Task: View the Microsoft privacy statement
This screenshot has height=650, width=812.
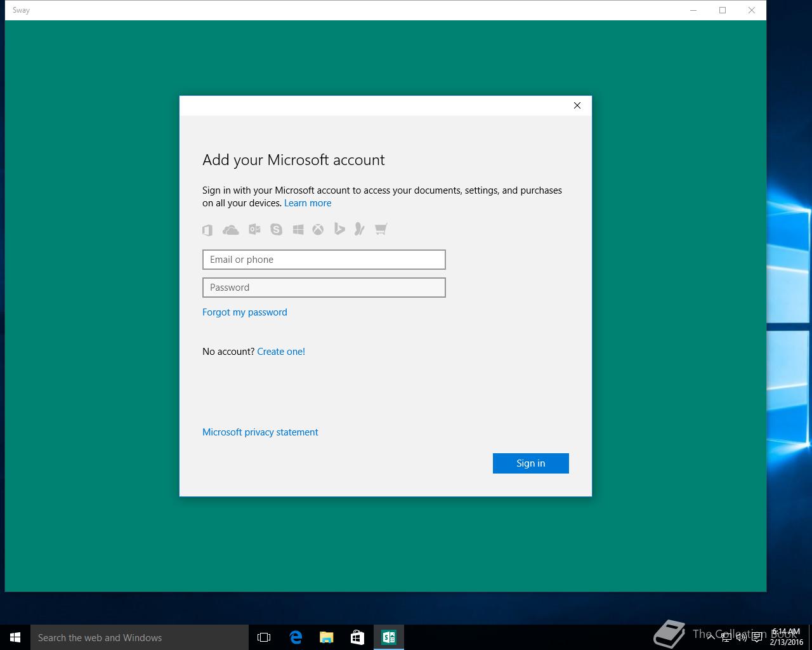Action: [260, 432]
